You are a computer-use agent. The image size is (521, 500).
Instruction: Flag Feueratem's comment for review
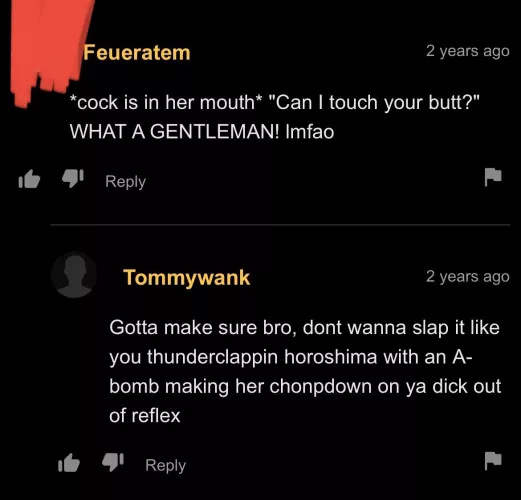(493, 177)
